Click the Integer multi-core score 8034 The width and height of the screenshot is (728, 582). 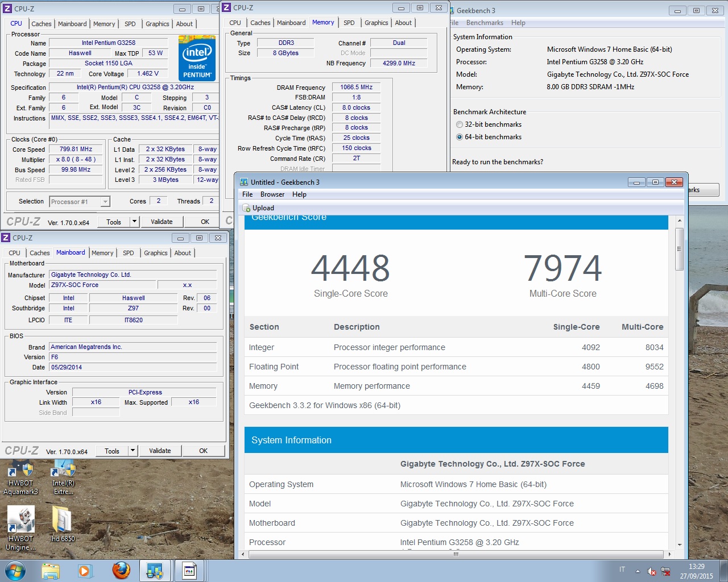tap(654, 347)
